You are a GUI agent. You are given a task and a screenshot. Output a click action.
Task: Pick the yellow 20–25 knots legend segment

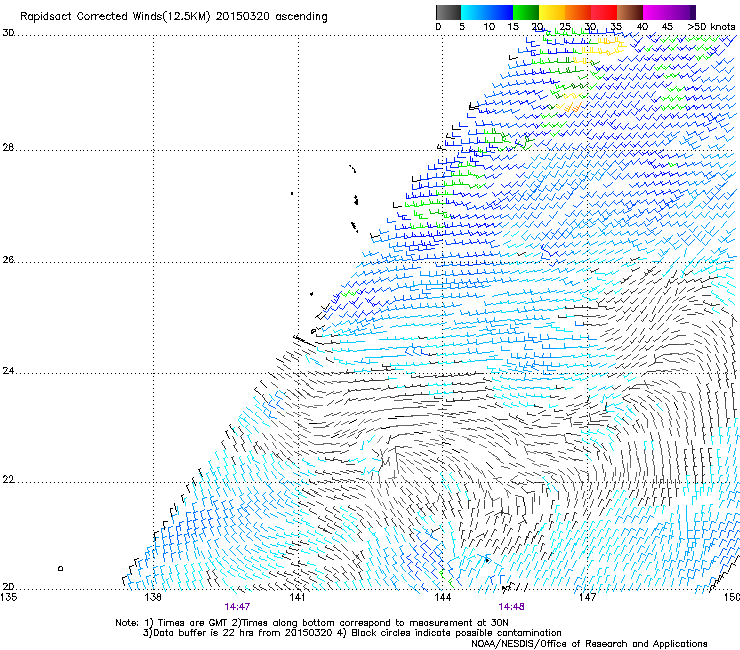[552, 12]
